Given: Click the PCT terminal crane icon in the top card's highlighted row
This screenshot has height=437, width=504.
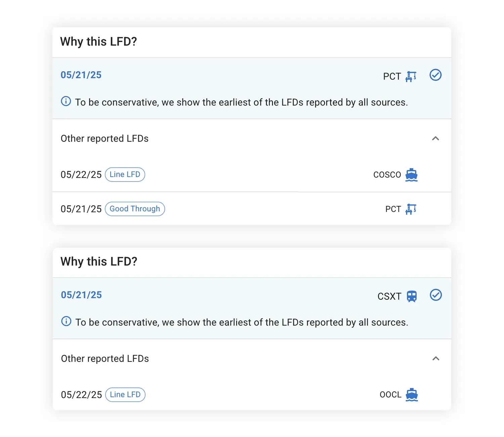Looking at the screenshot, I should click(411, 77).
